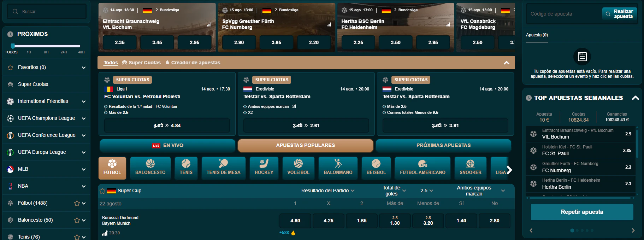Select the Tenis sport tile
The image size is (644, 240).
186,168
